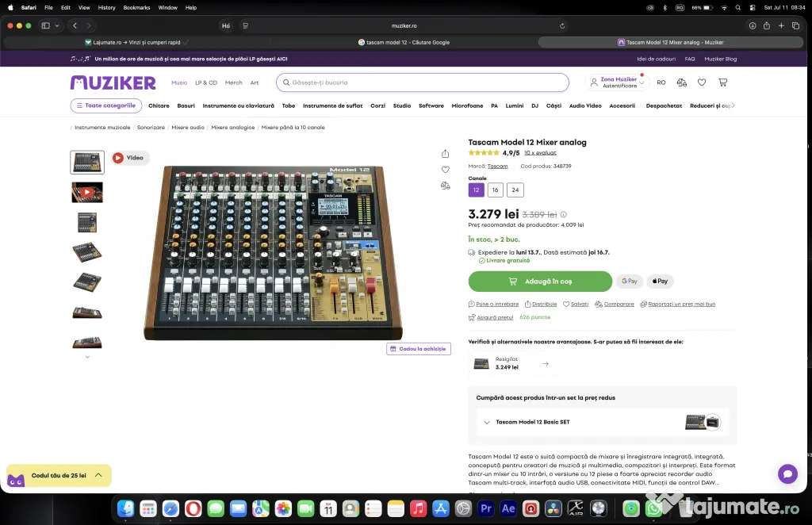This screenshot has width=812, height=525.
Task: Go back with Safari back arrow
Action: coord(75,25)
